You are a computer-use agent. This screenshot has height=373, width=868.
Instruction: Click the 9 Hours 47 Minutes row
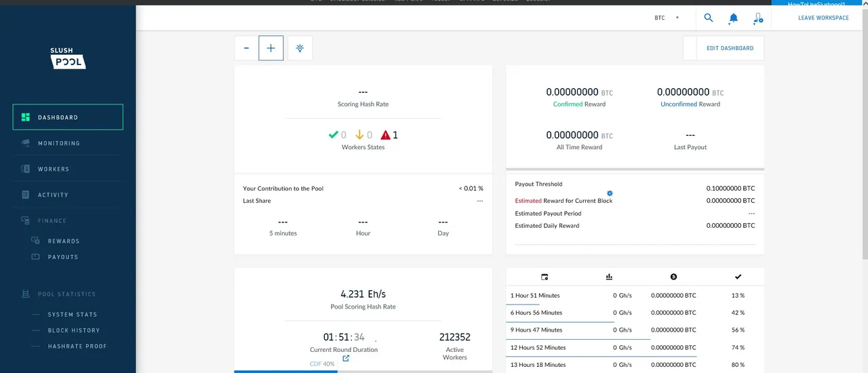coord(635,330)
